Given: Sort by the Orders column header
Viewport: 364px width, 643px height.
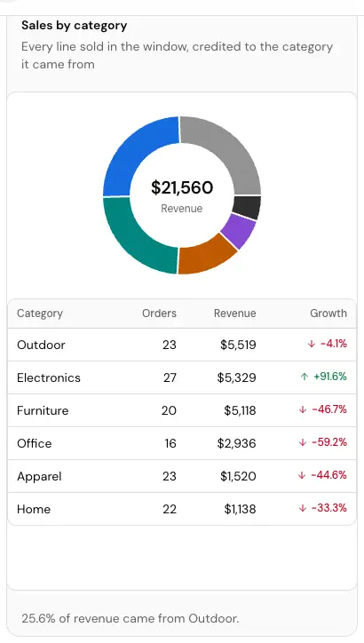Looking at the screenshot, I should 159,314.
